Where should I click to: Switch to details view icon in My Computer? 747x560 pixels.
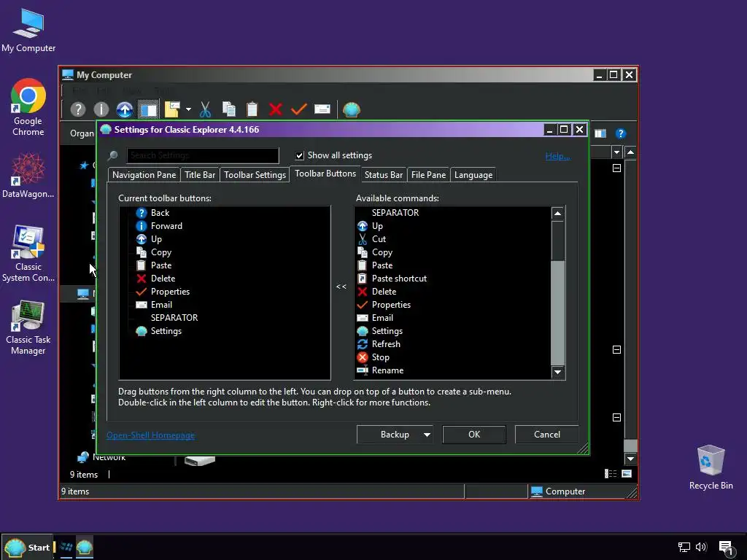(611, 473)
